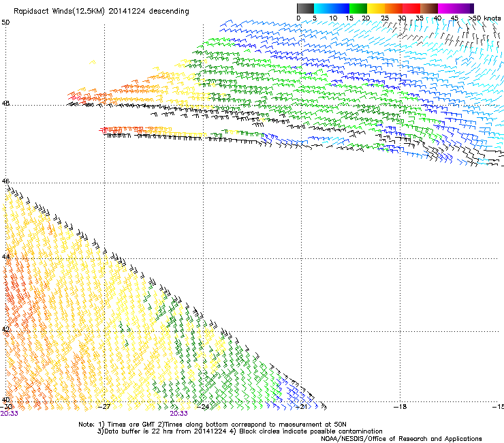Screen dimensions: 504x443
Task: Click the legend value '10' under color bar
Action: point(333,18)
